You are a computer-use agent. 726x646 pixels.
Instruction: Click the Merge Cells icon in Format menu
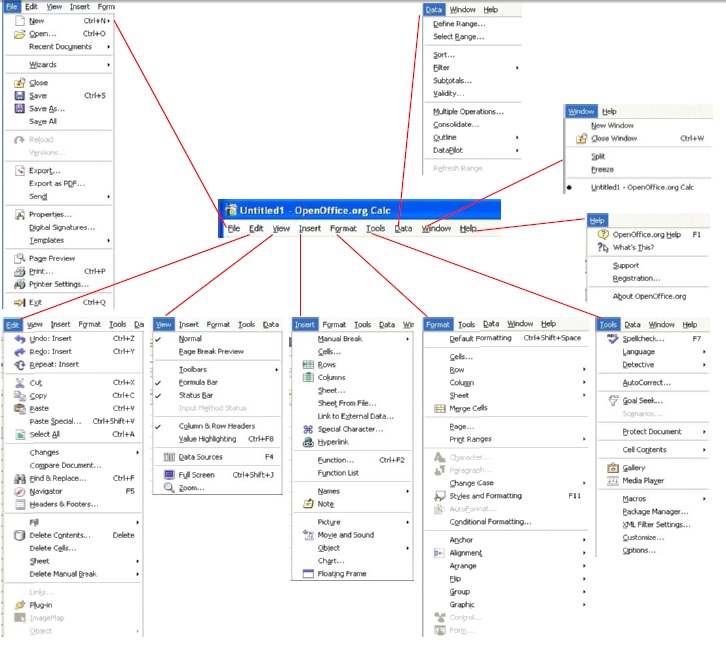pos(439,409)
